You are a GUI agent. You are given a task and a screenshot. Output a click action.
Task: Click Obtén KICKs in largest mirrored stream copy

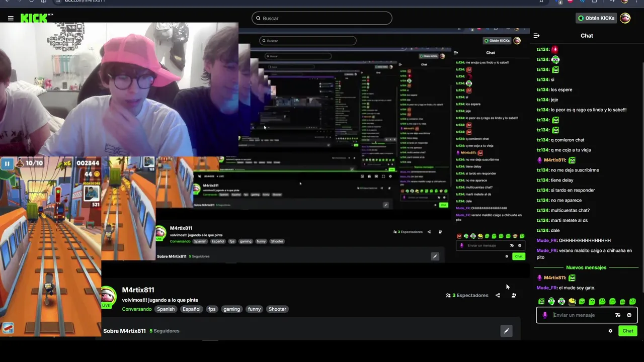497,41
